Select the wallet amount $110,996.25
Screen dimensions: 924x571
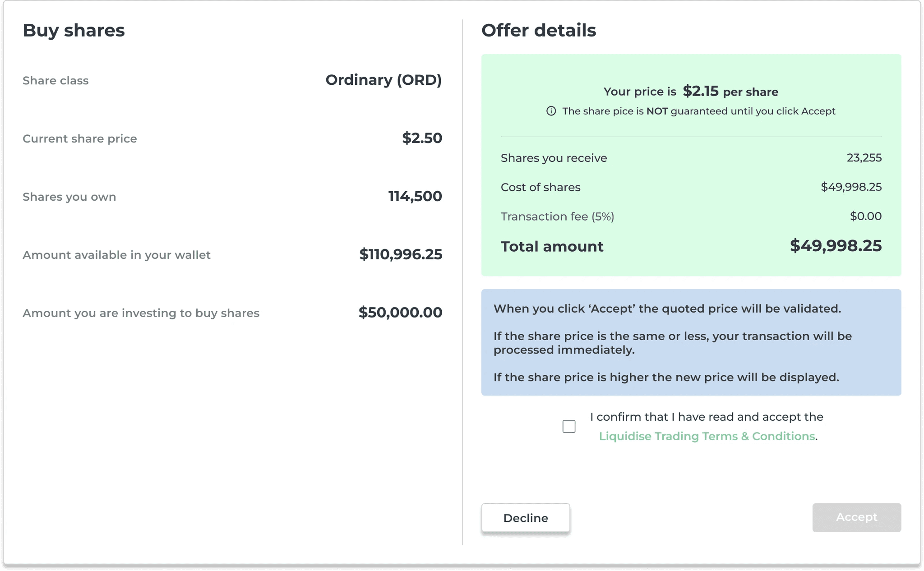[401, 254]
